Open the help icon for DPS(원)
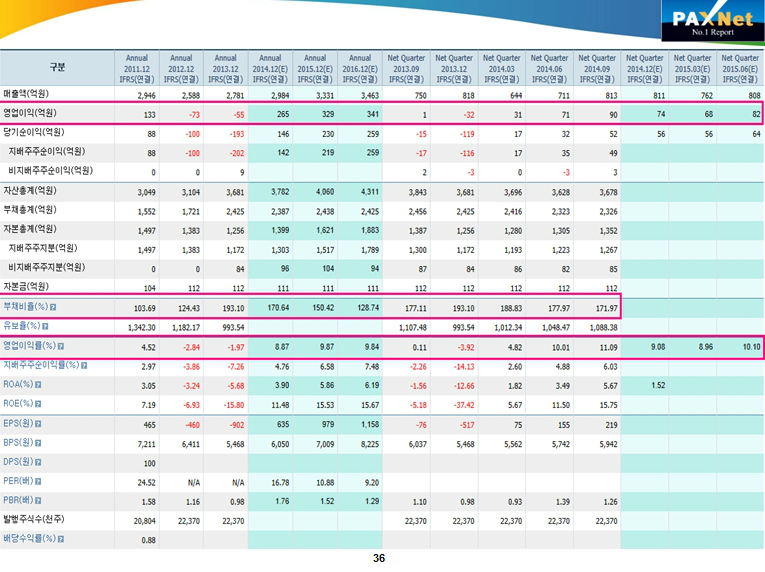765x572 pixels. 40,461
